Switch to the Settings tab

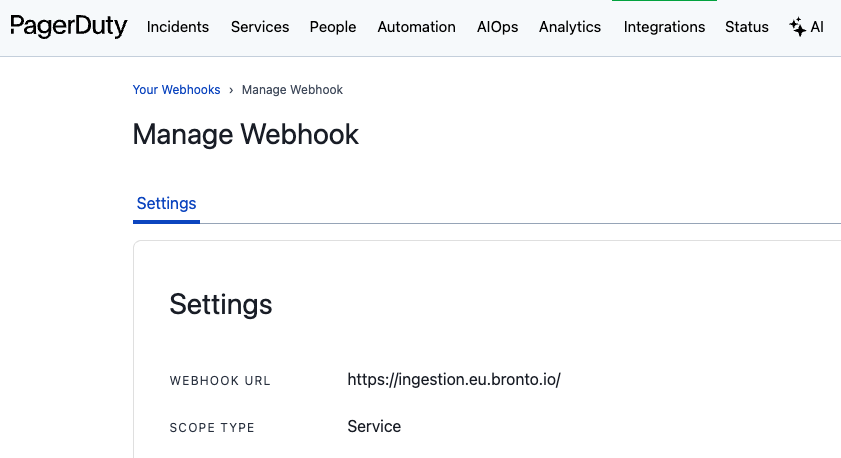[166, 204]
